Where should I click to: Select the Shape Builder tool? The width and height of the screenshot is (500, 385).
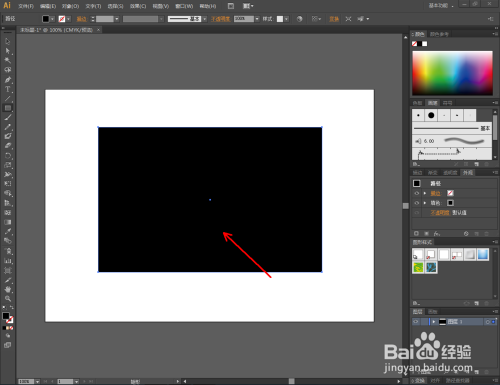[x=8, y=193]
